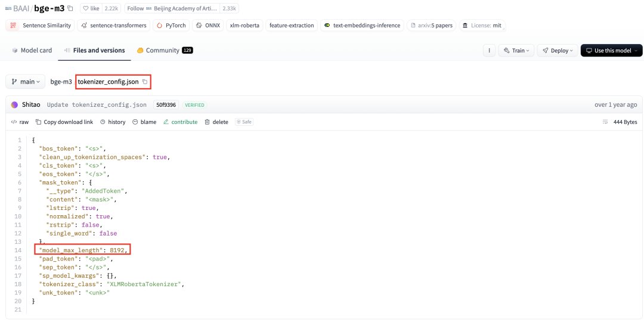View the raw file
The height and width of the screenshot is (322, 644).
(20, 122)
